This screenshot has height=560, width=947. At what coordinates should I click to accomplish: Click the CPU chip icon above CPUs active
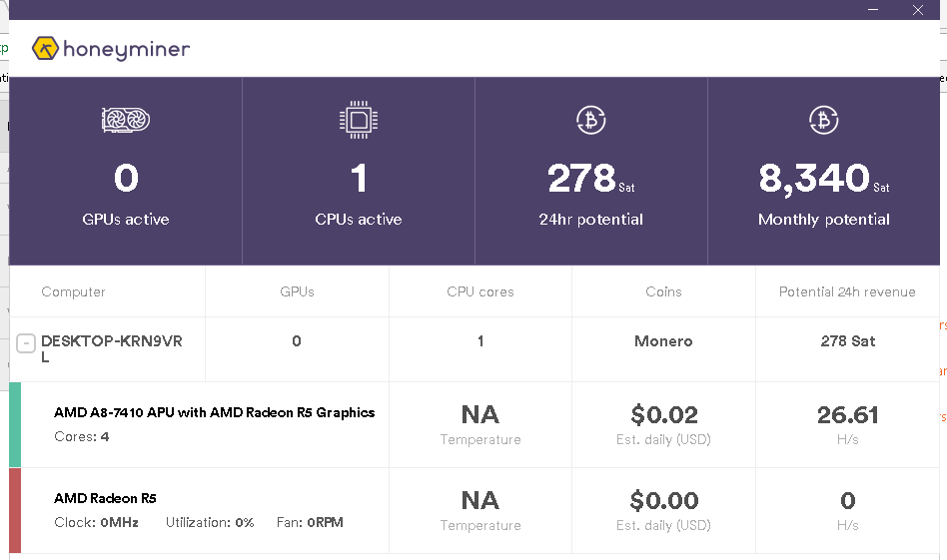click(x=359, y=120)
